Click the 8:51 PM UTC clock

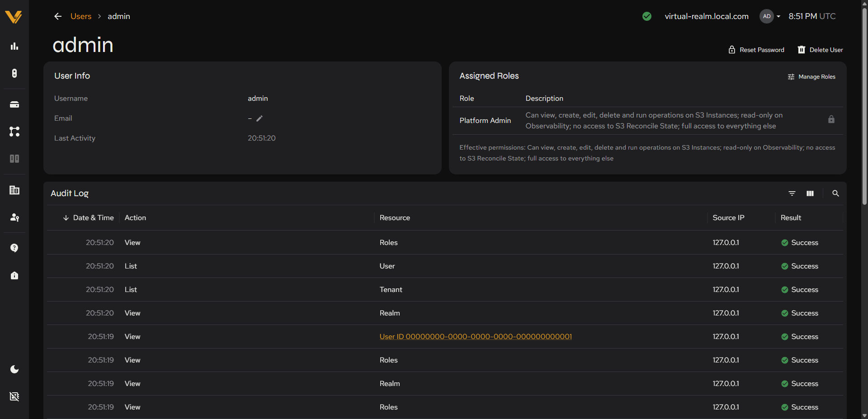point(812,16)
